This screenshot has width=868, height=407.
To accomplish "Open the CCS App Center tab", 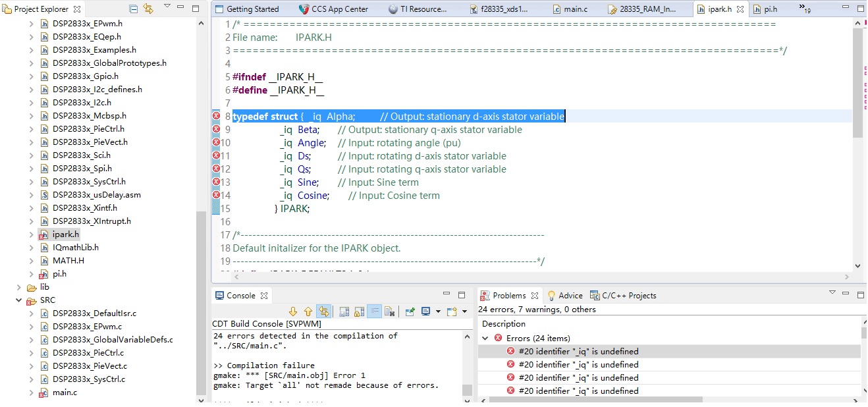I will [339, 9].
